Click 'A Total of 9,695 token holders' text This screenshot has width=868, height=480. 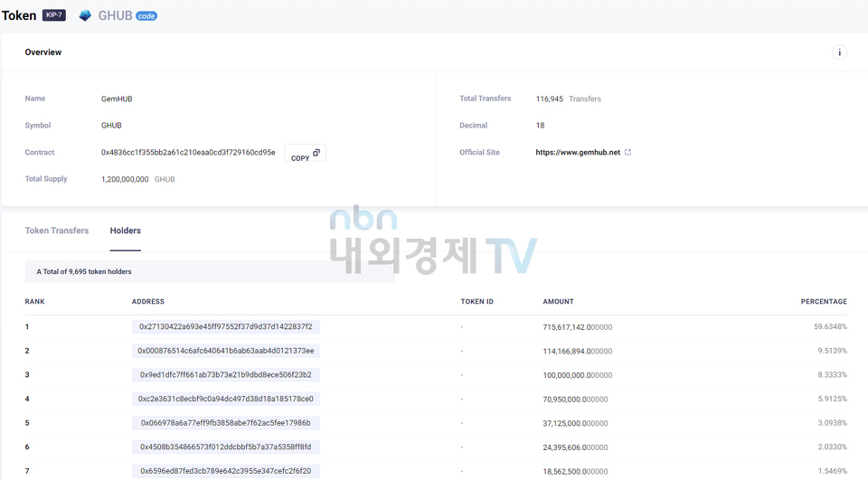pyautogui.click(x=84, y=272)
